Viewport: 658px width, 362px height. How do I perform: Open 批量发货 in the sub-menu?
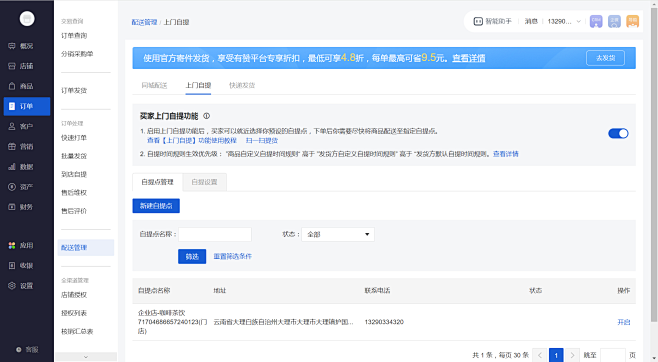(x=74, y=156)
